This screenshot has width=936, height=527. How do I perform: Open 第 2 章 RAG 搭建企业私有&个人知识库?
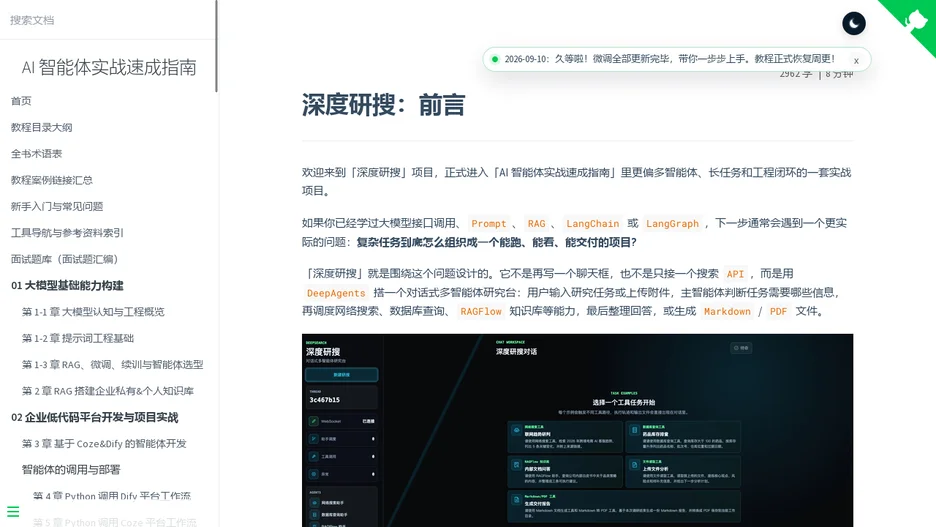(107, 390)
